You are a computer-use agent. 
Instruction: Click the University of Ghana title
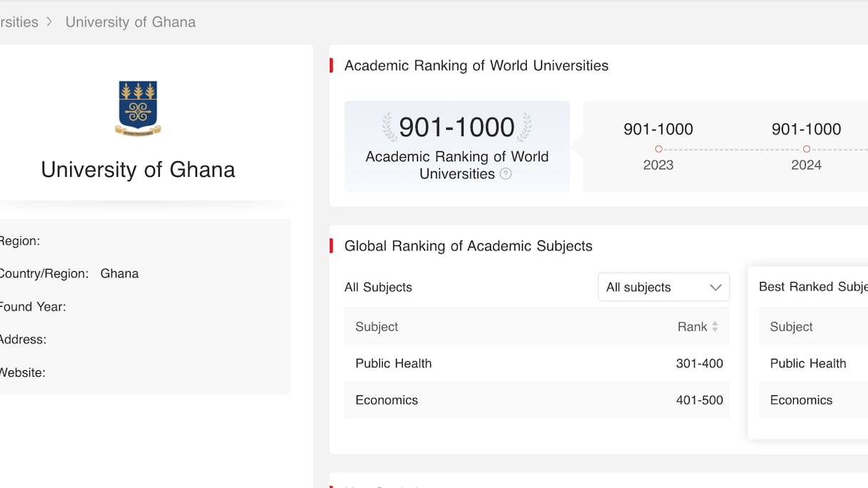138,170
